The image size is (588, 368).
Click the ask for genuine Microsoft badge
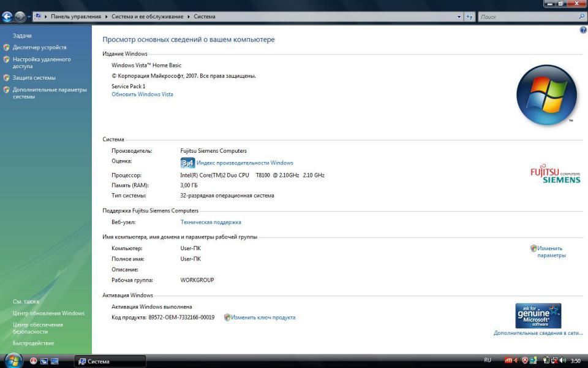click(x=538, y=315)
